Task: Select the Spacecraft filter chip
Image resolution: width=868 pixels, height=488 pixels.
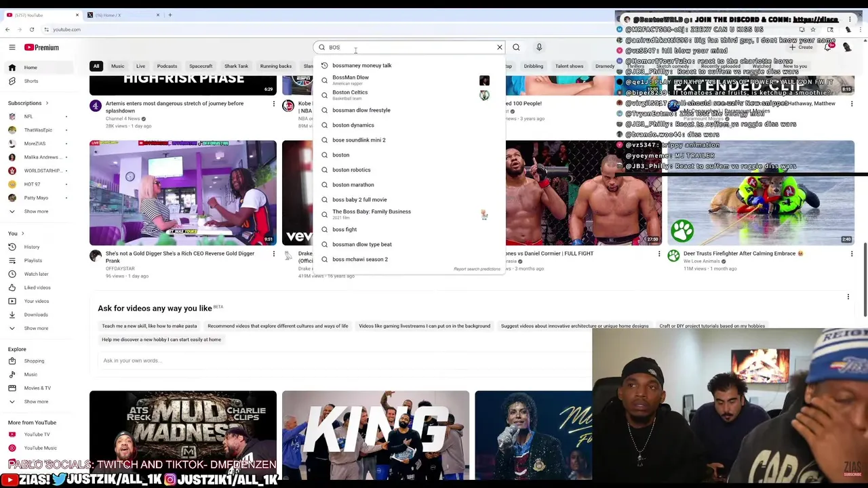Action: [201, 66]
